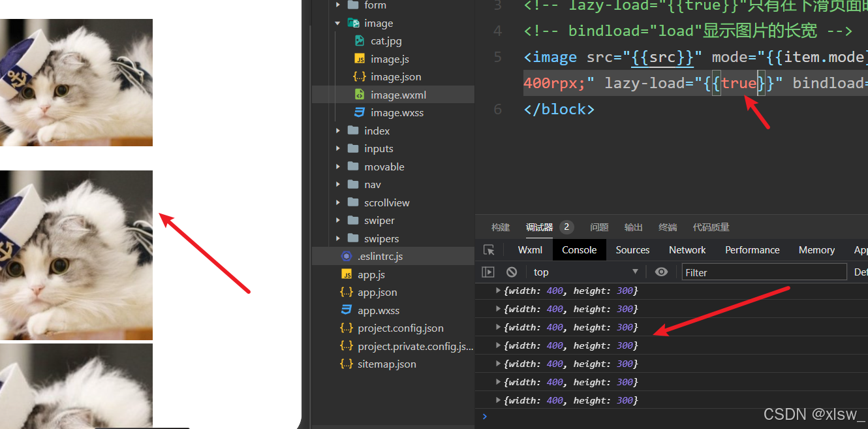The width and height of the screenshot is (868, 429).
Task: Open the Wxml devtools tab
Action: [x=530, y=250]
